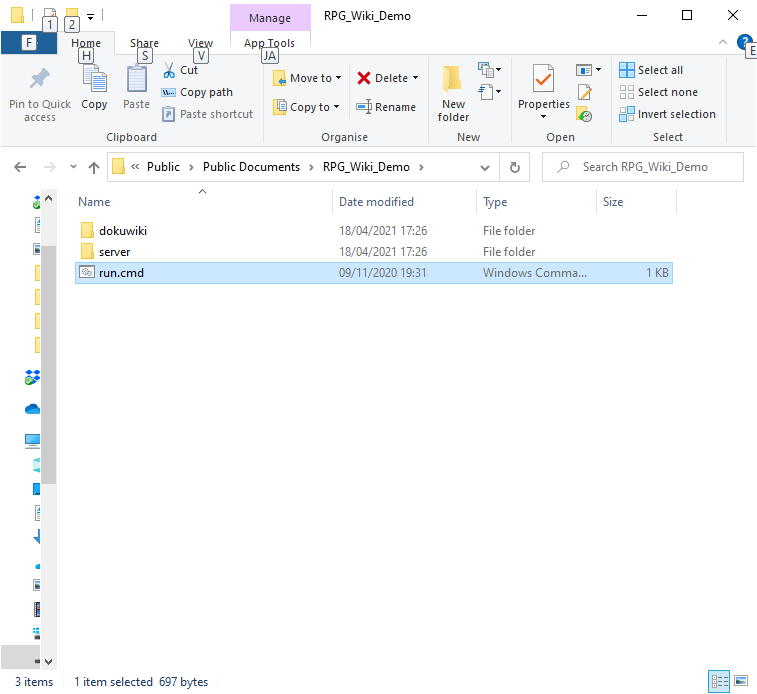Click the History icon in Open group
The height and width of the screenshot is (694, 757).
tap(584, 114)
